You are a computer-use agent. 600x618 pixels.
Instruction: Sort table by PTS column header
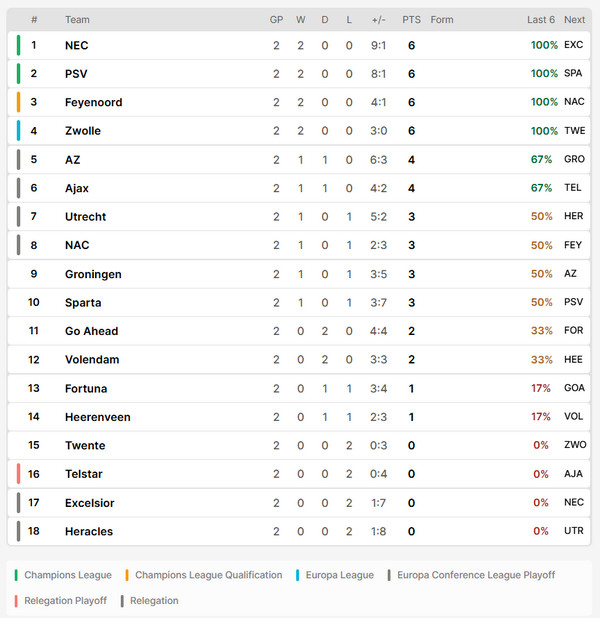pos(411,20)
